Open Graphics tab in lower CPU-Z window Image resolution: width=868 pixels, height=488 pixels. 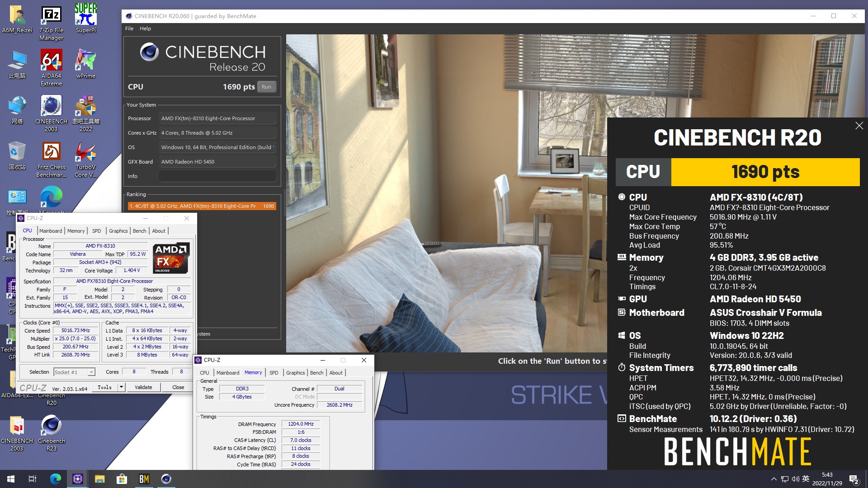pyautogui.click(x=296, y=373)
